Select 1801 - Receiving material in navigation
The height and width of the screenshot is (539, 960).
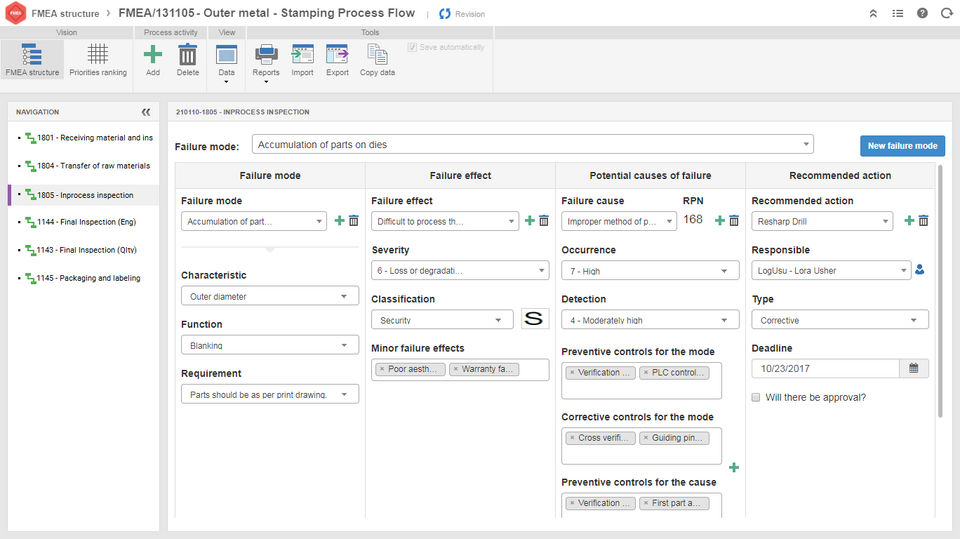point(90,138)
